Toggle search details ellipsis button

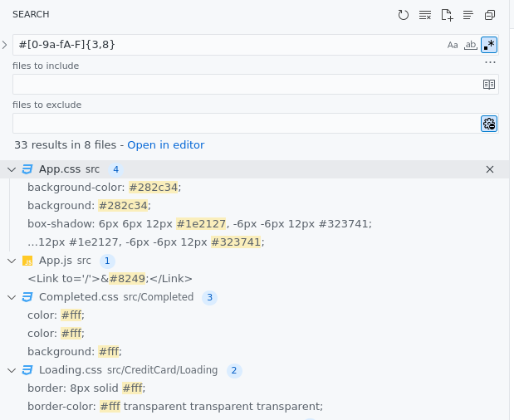pyautogui.click(x=490, y=62)
